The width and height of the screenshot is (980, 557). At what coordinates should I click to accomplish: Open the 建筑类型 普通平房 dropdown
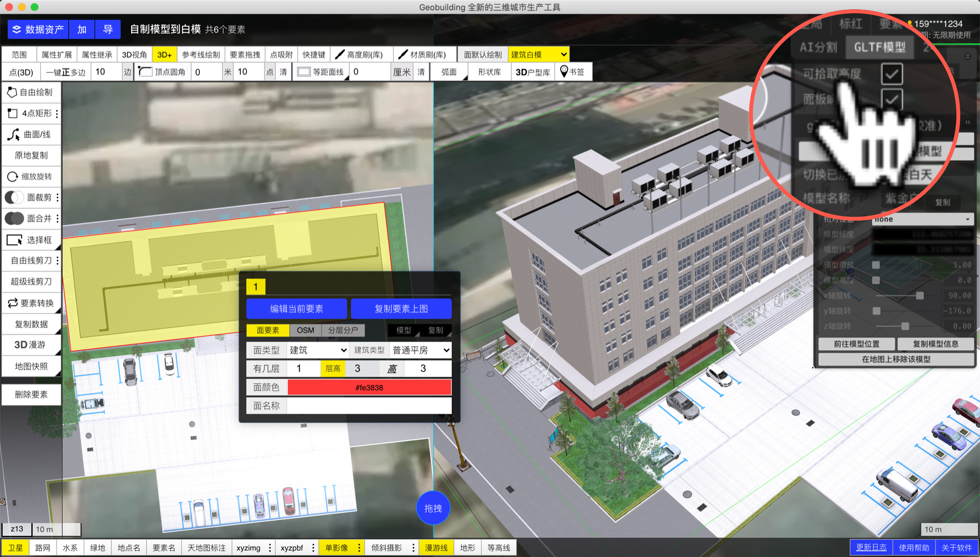click(421, 350)
